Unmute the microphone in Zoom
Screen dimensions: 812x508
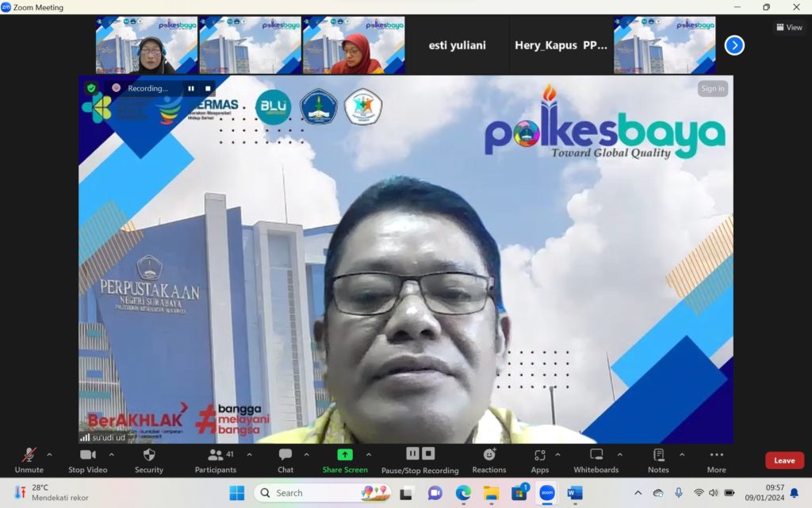[x=29, y=460]
